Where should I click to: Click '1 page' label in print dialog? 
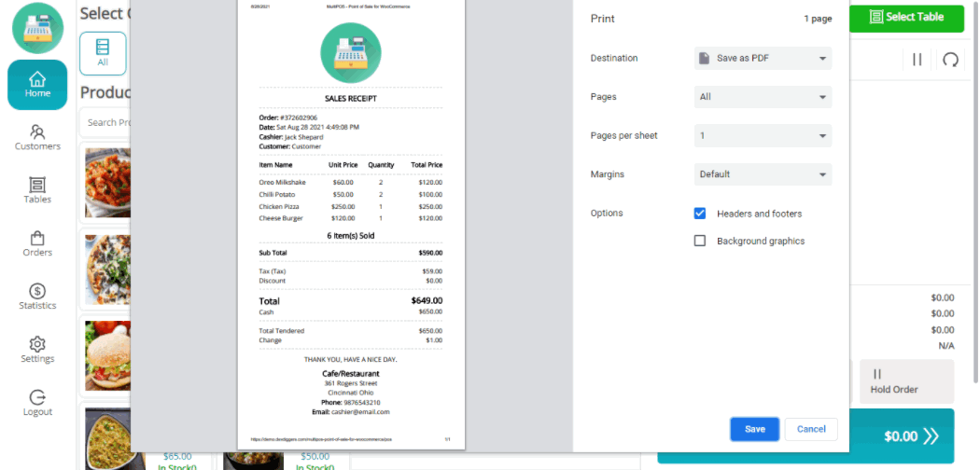click(x=818, y=19)
